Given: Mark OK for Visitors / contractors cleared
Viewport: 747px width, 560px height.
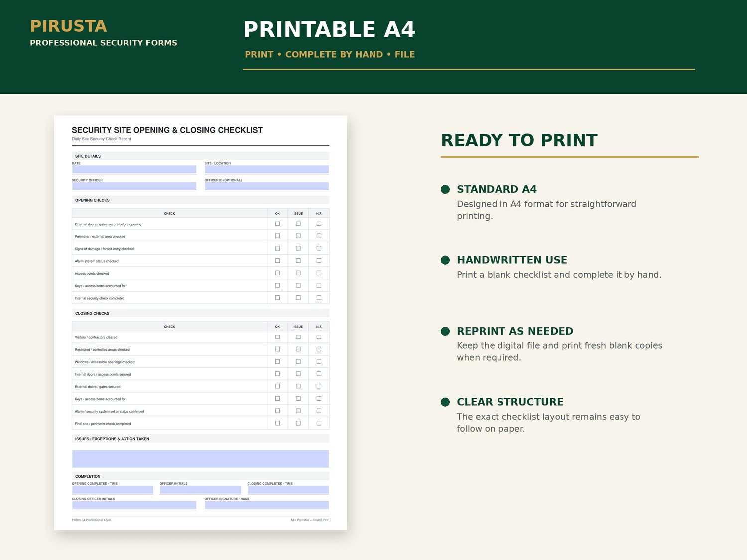Looking at the screenshot, I should 277,337.
